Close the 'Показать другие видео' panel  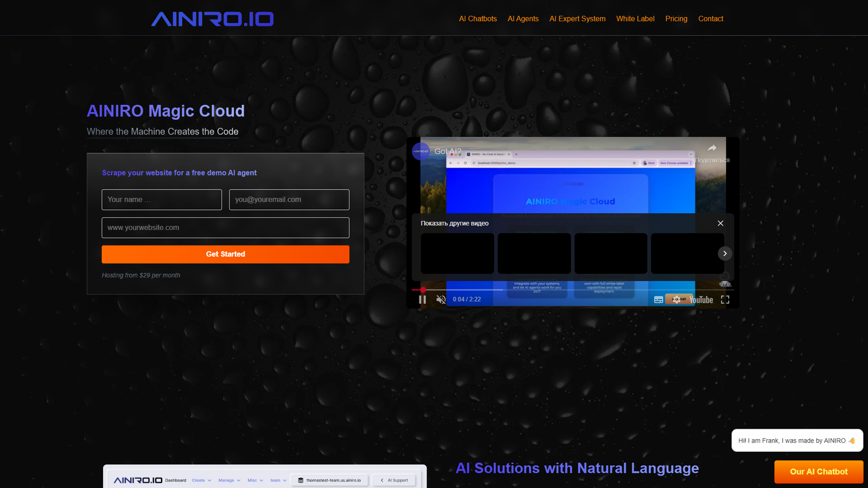720,223
